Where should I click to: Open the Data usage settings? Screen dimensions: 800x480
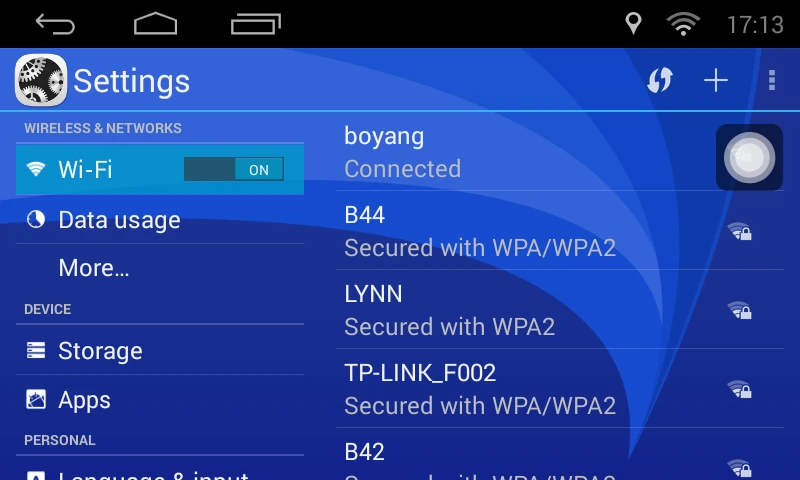coord(160,220)
